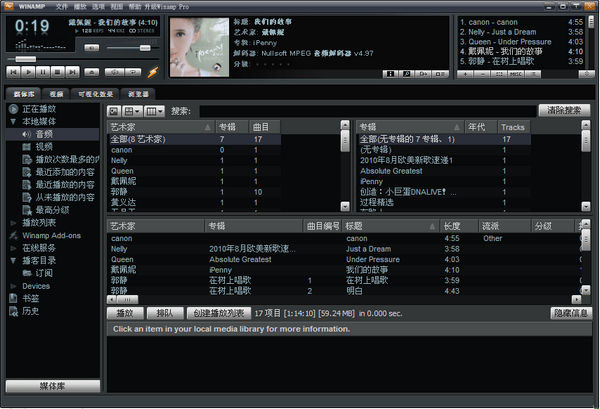
Task: Click the 搜索 input field
Action: click(368, 111)
